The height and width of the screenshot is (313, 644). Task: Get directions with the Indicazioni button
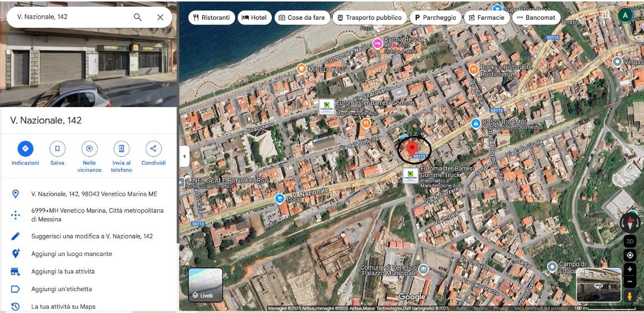click(x=25, y=154)
